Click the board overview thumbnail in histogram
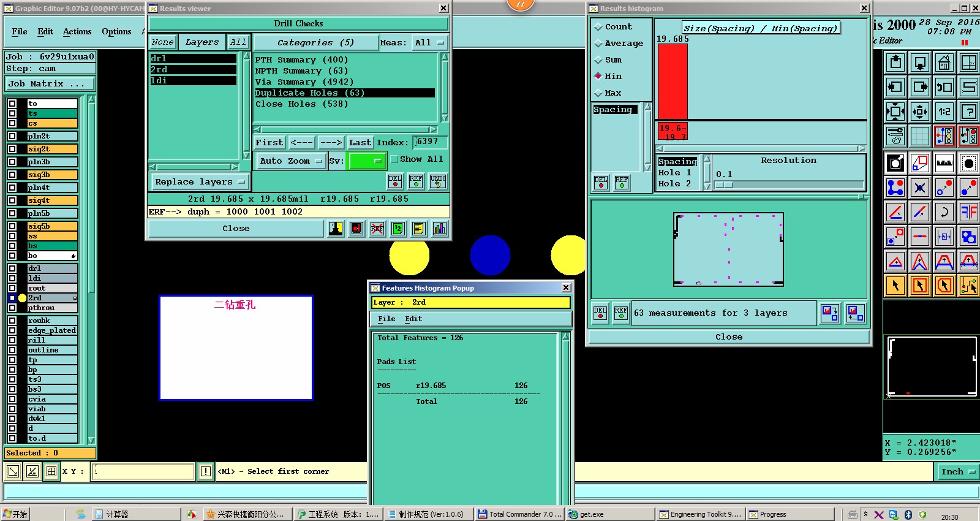This screenshot has width=980, height=521. click(728, 249)
